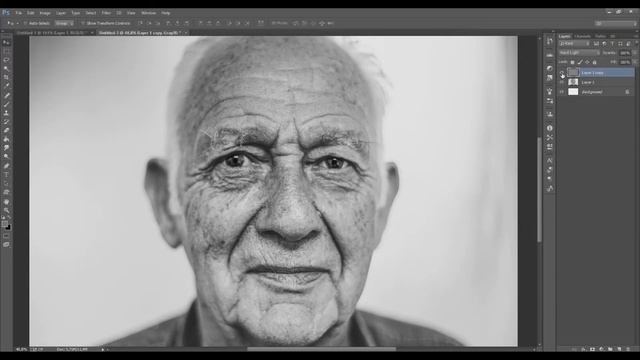
Task: Toggle visibility of the Background layer
Action: (562, 92)
